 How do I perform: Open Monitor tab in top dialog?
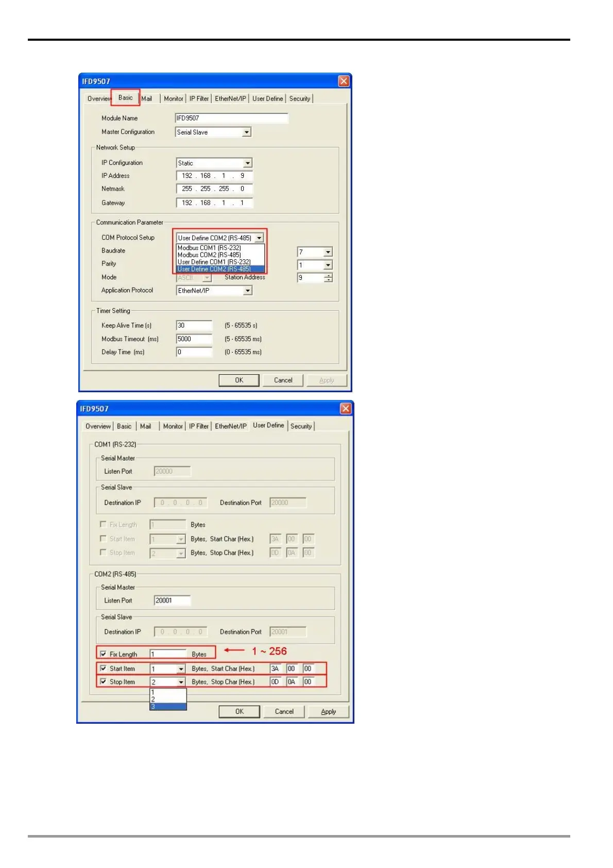[x=174, y=98]
